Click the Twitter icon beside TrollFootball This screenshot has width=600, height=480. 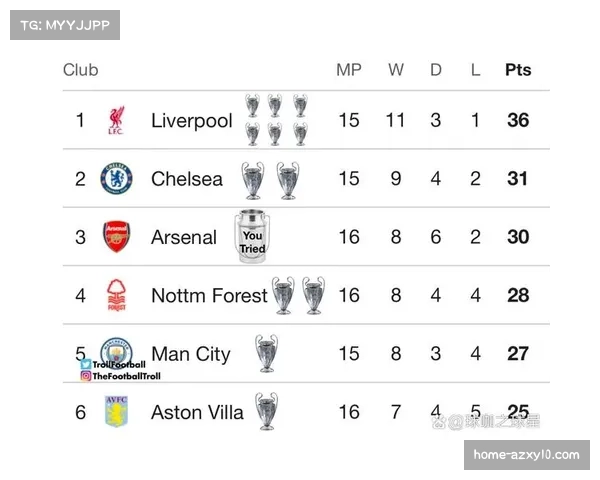(85, 365)
